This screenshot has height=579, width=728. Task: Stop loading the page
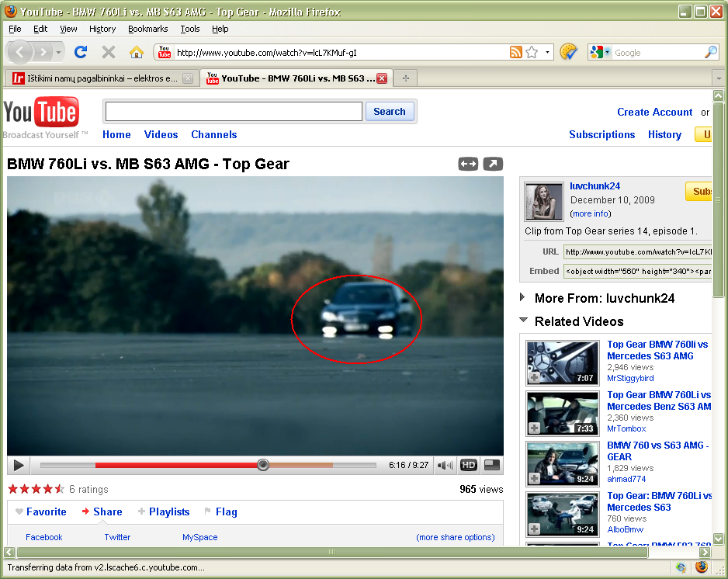coord(109,52)
